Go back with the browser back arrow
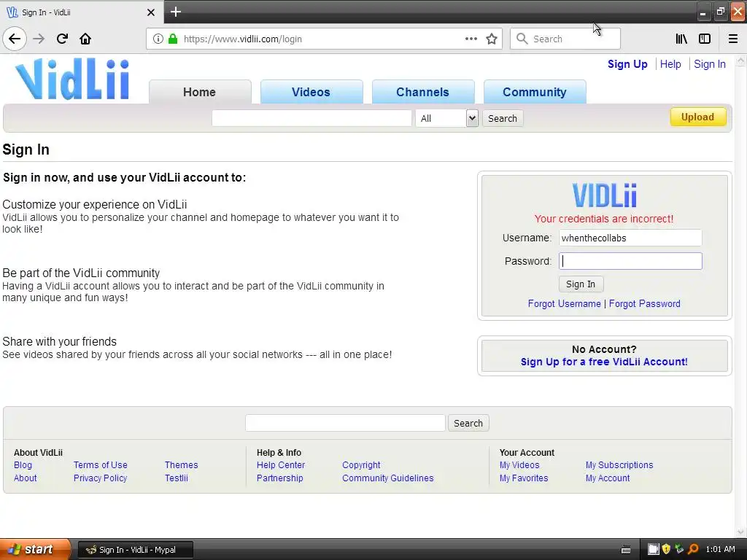 [x=15, y=39]
